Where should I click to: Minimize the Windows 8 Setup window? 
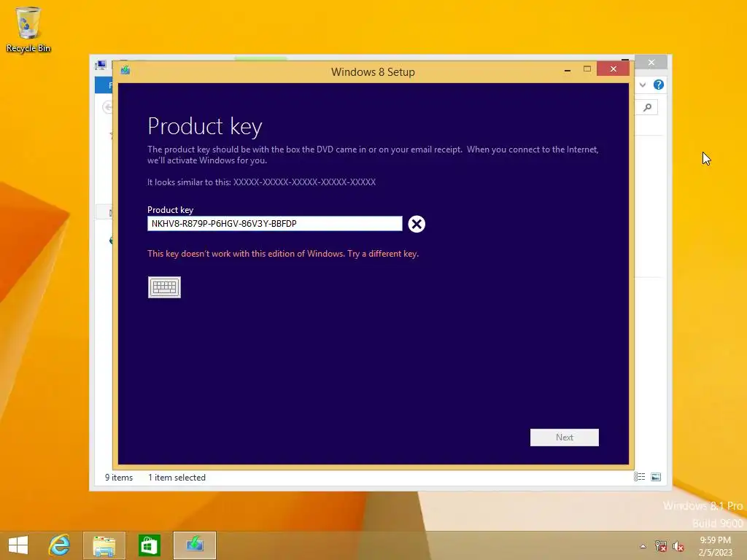pos(568,70)
